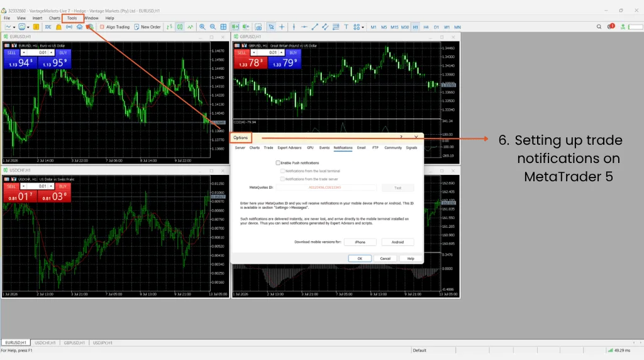Decrease GBPUSD lot size arrow

pyautogui.click(x=253, y=53)
